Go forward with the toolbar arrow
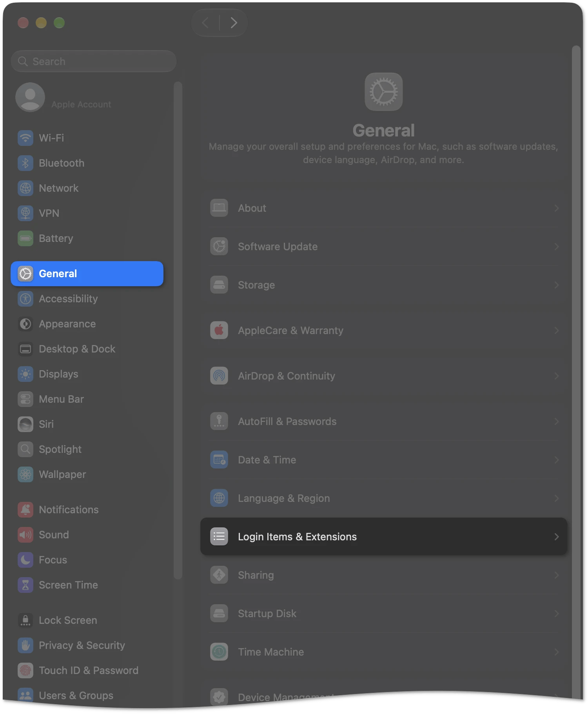Image resolution: width=588 pixels, height=714 pixels. pyautogui.click(x=234, y=23)
